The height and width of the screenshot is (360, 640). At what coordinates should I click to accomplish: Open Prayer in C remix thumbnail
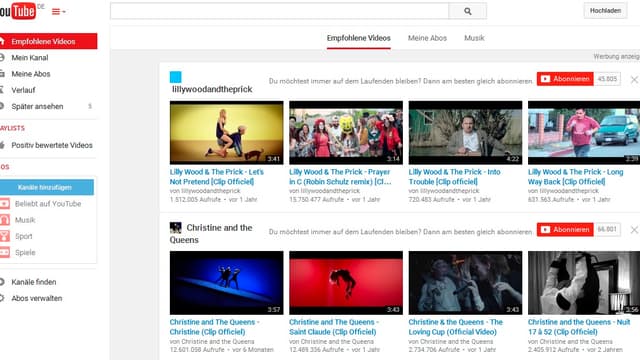pyautogui.click(x=346, y=133)
